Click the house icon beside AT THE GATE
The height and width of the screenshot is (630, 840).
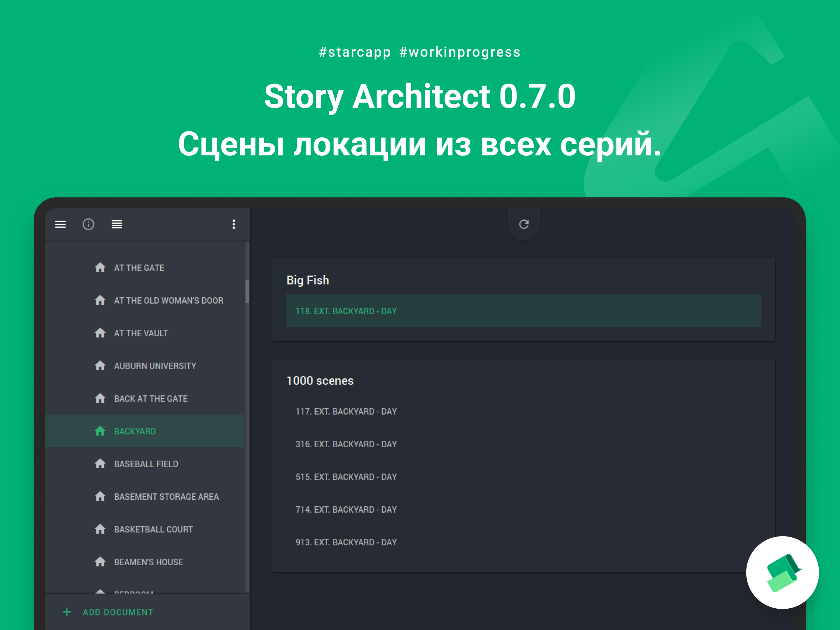(x=100, y=268)
